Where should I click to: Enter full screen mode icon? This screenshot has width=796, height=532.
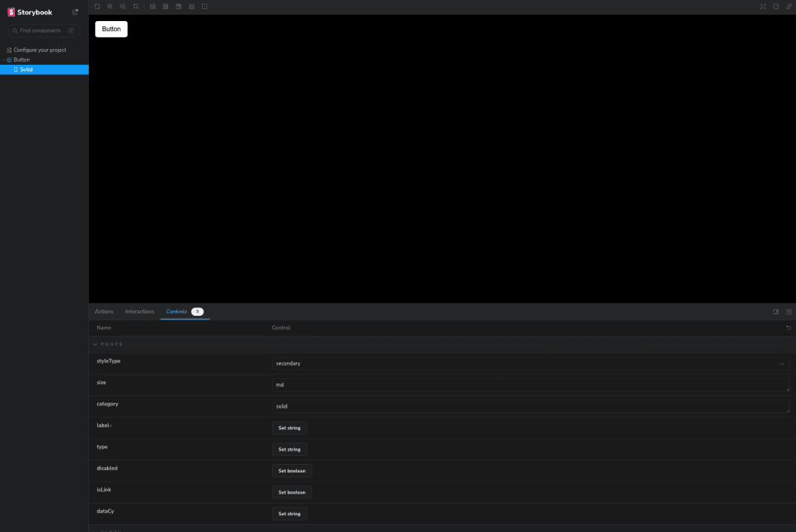pyautogui.click(x=763, y=7)
